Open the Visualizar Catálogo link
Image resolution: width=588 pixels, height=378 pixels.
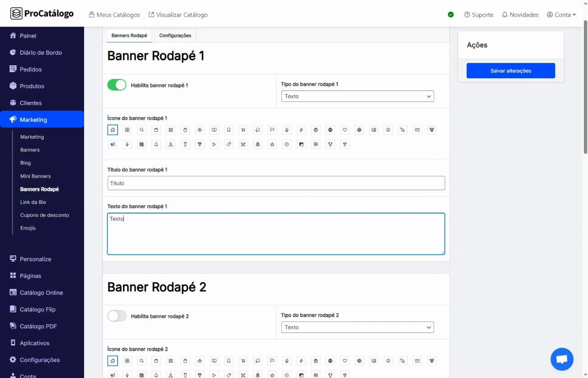(178, 15)
